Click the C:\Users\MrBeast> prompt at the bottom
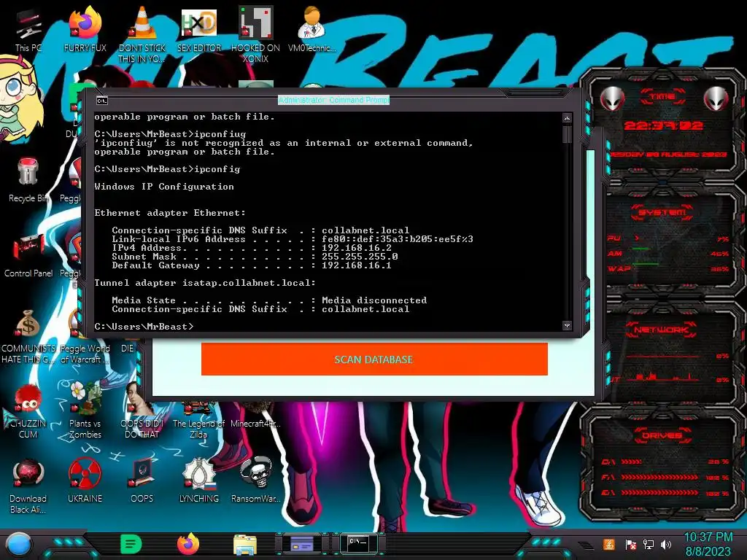 pyautogui.click(x=144, y=326)
